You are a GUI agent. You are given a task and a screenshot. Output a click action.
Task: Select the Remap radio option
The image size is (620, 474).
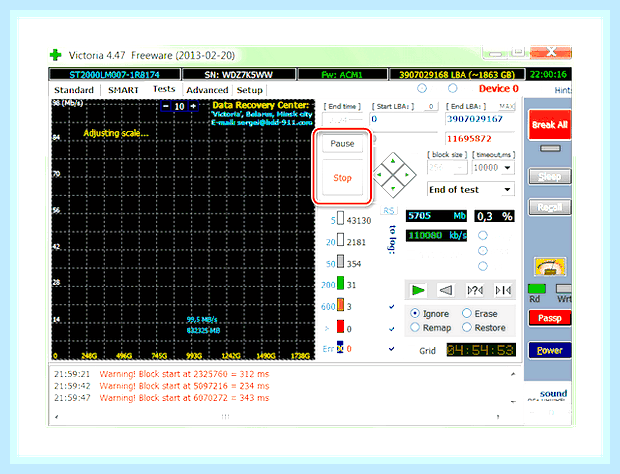click(x=414, y=327)
